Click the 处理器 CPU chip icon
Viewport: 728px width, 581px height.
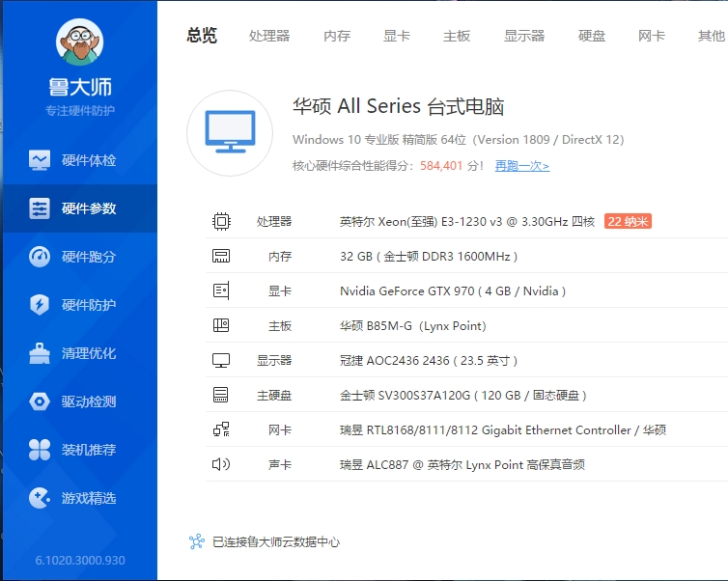(221, 221)
